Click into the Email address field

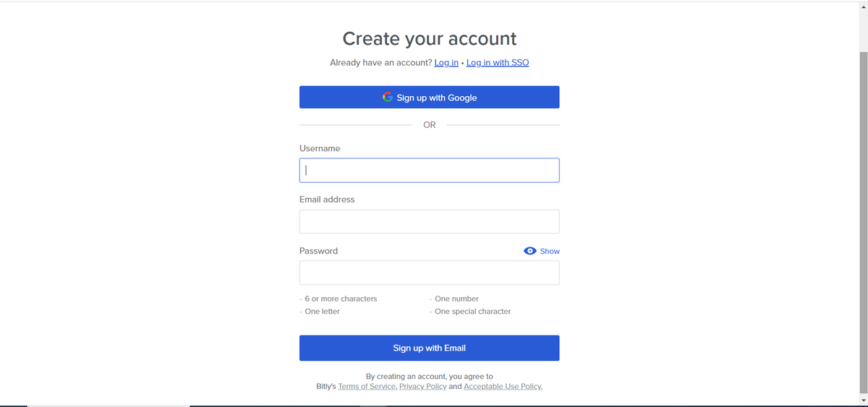pyautogui.click(x=429, y=221)
